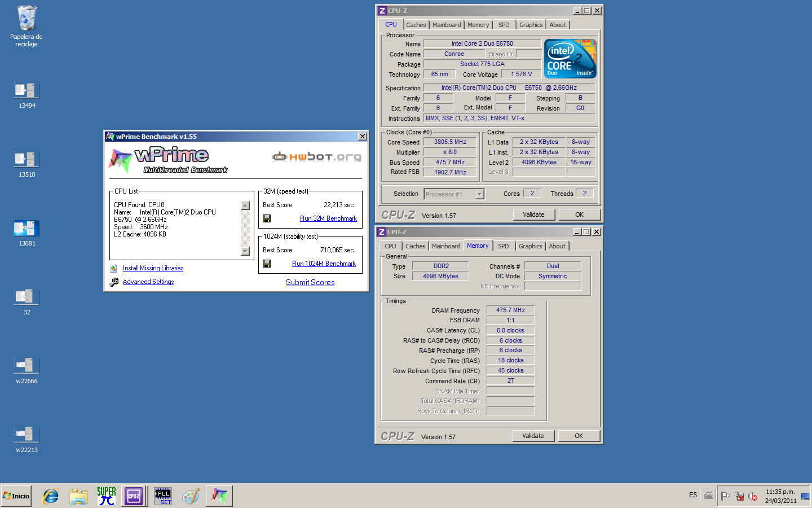Click the memory Size value 4096 MBytes

coord(440,276)
